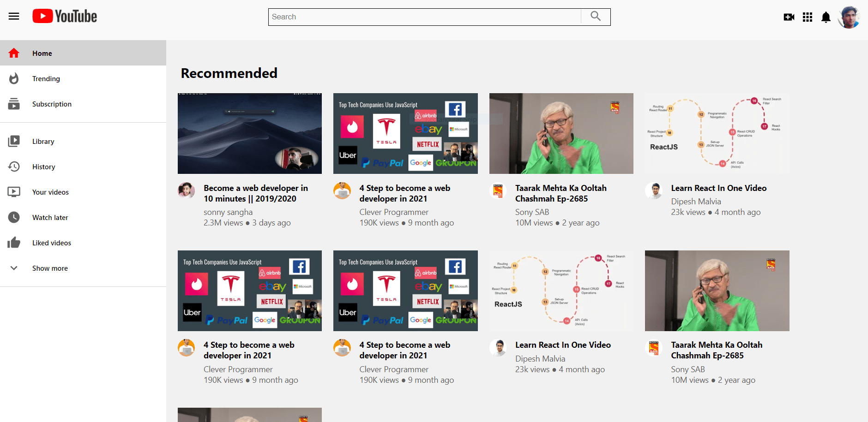Play second-row Taarak Mehta thumbnail
The height and width of the screenshot is (422, 868).
point(717,291)
